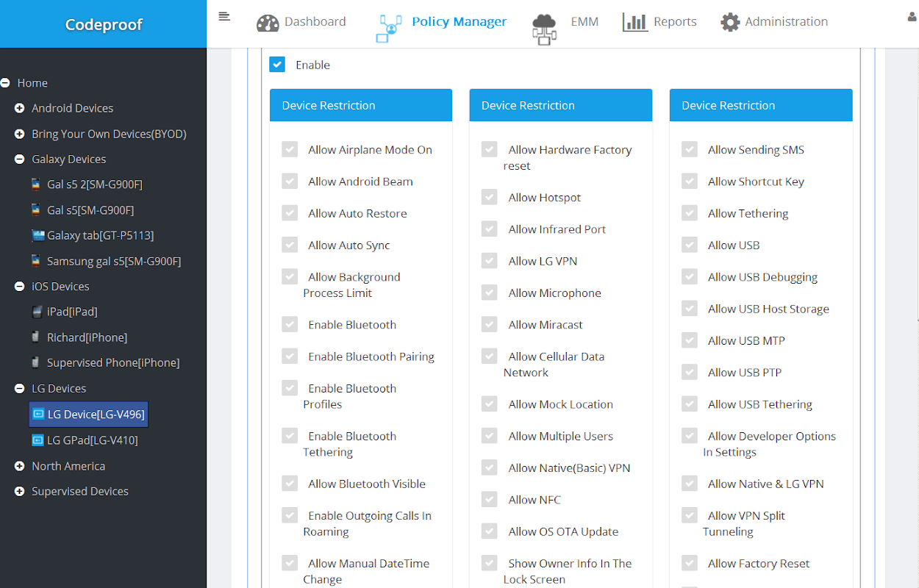The image size is (919, 588).
Task: Expand the Supervised Devices node
Action: [x=19, y=492]
